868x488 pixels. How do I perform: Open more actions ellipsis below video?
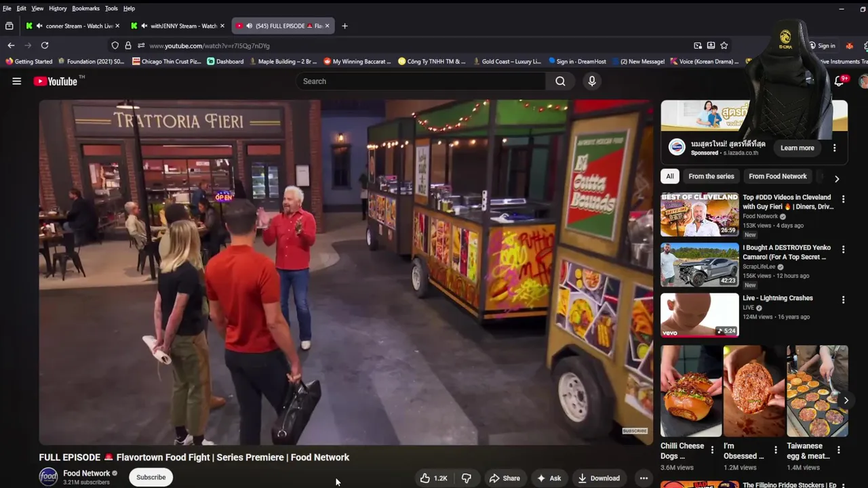point(644,479)
